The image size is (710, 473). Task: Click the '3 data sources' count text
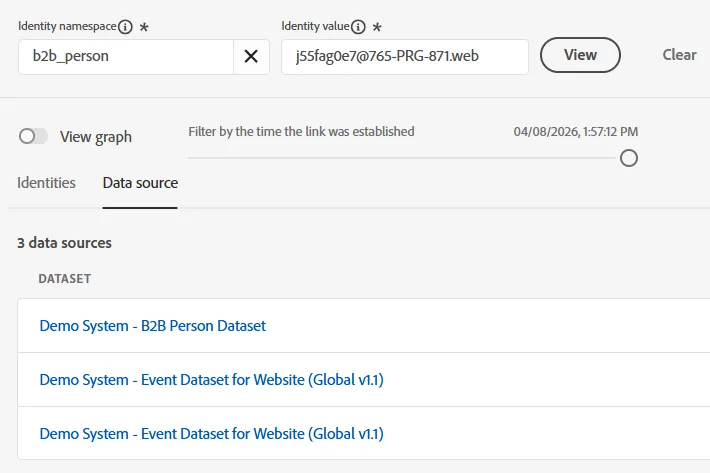click(x=64, y=243)
